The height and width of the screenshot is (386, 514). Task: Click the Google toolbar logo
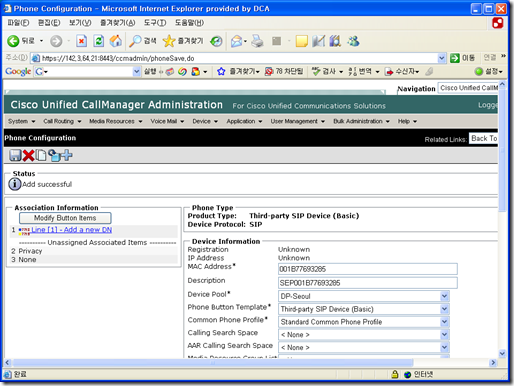pyautogui.click(x=18, y=71)
